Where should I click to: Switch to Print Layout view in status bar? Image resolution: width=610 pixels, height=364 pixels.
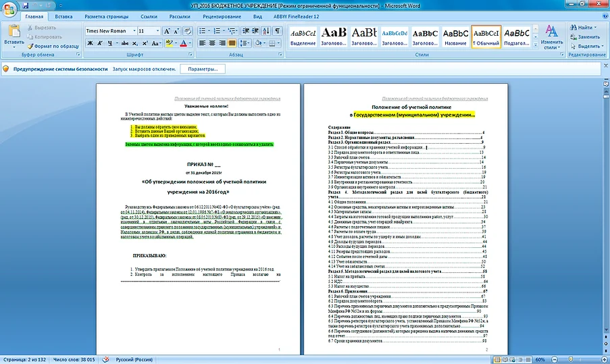497,360
